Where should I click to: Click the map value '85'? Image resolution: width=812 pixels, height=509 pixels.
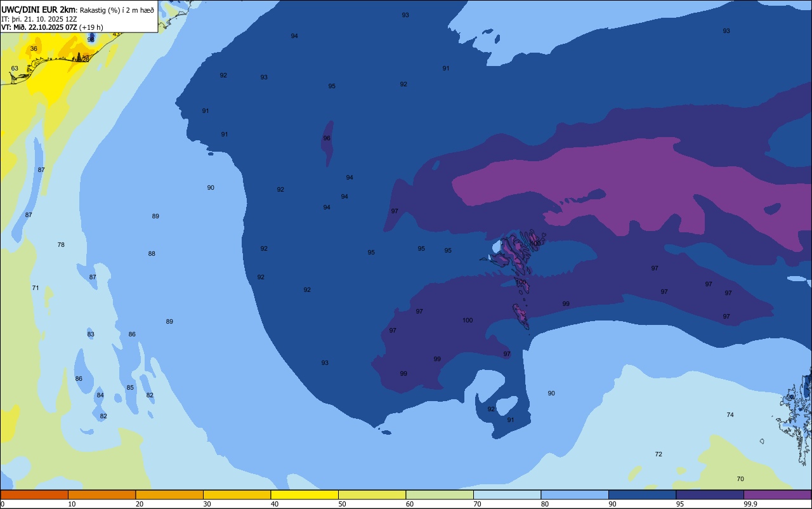[x=130, y=388]
